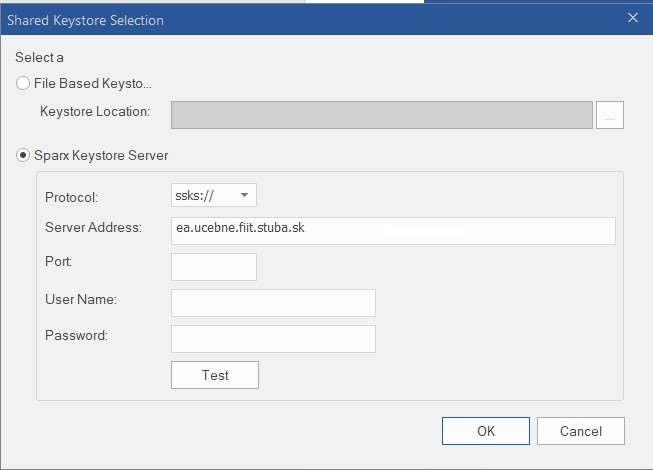The height and width of the screenshot is (470, 653).
Task: Click the Password label
Action: tap(77, 335)
